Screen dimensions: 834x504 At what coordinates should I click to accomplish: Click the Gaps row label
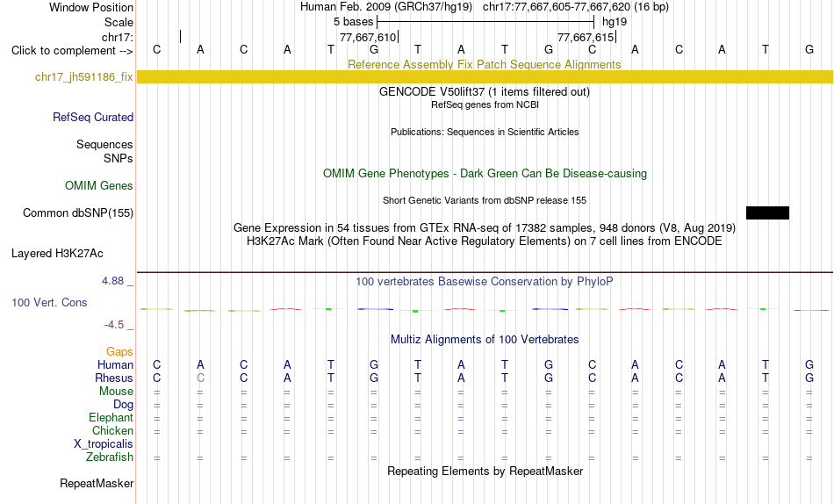tap(119, 352)
